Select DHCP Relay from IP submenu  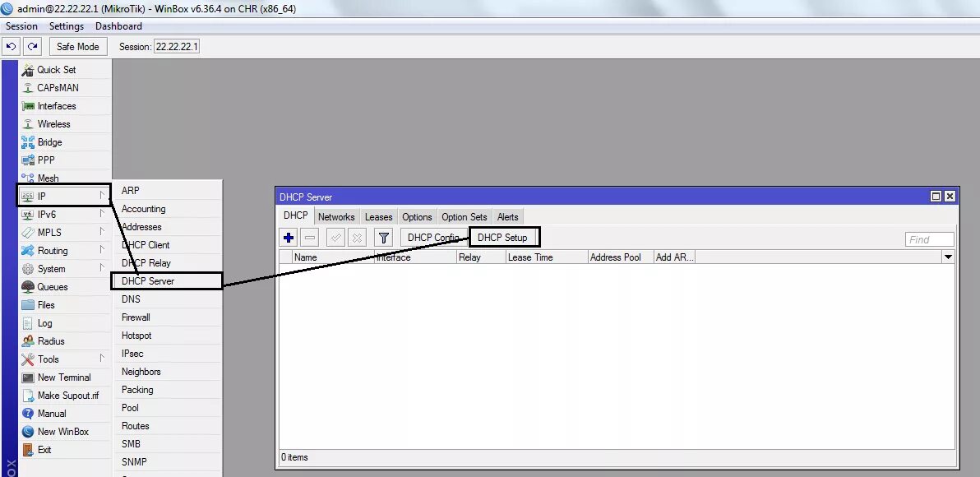coord(146,263)
